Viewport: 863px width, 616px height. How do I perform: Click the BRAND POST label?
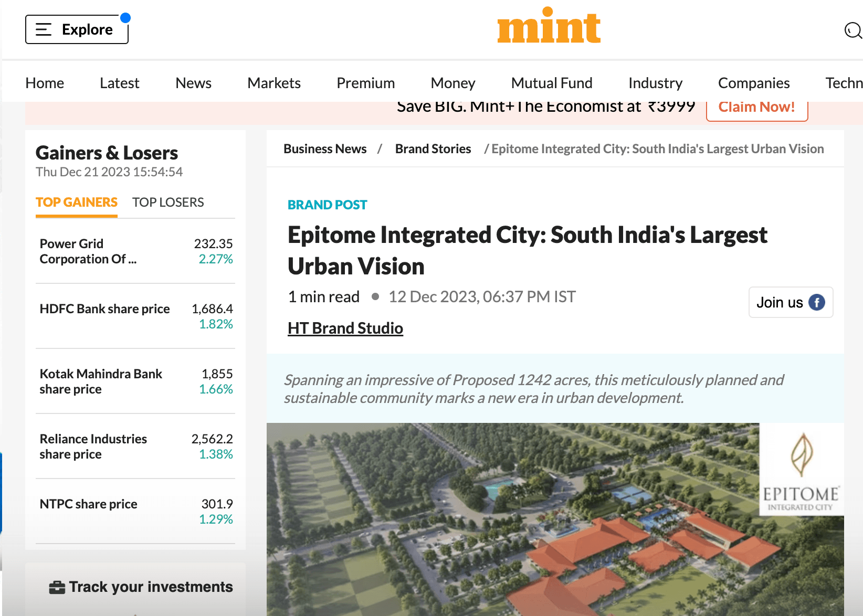(327, 205)
